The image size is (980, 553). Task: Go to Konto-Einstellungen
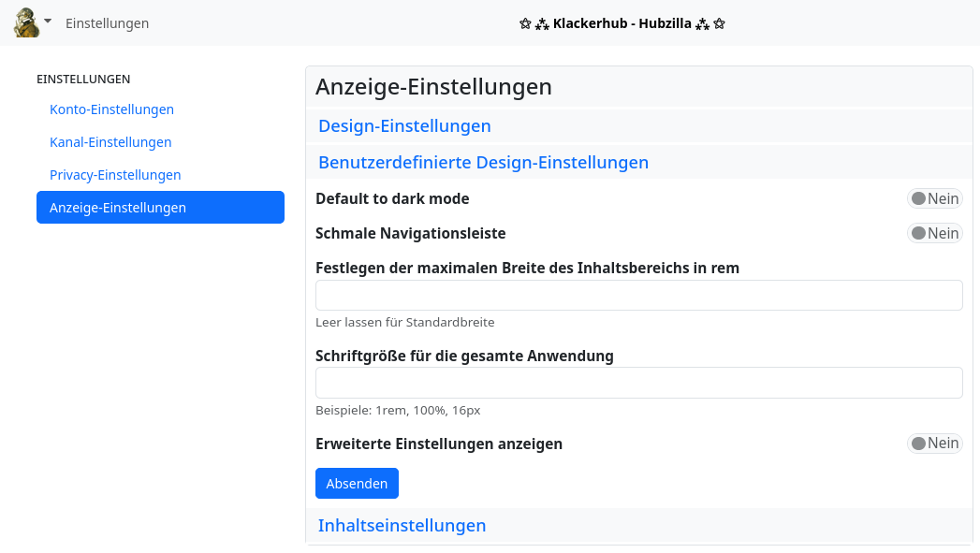tap(111, 109)
